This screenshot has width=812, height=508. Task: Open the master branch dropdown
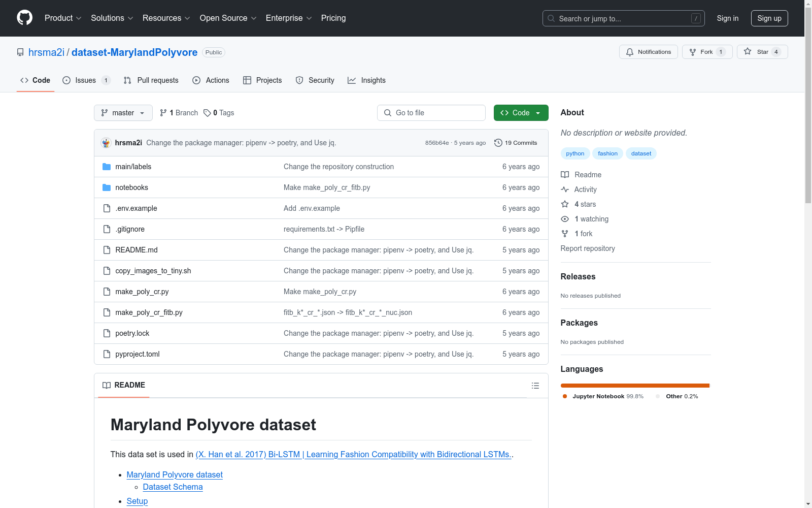[123, 113]
